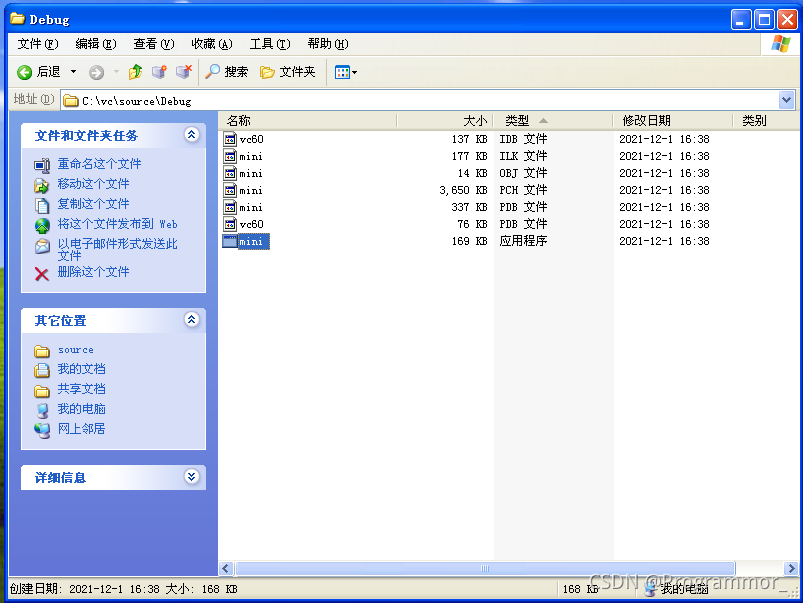Click the scrollbar left arrow
This screenshot has width=803, height=603.
(226, 569)
